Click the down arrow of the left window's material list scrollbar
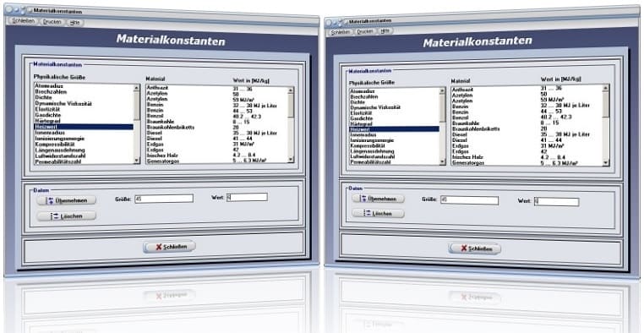The image size is (644, 333). pyautogui.click(x=291, y=160)
